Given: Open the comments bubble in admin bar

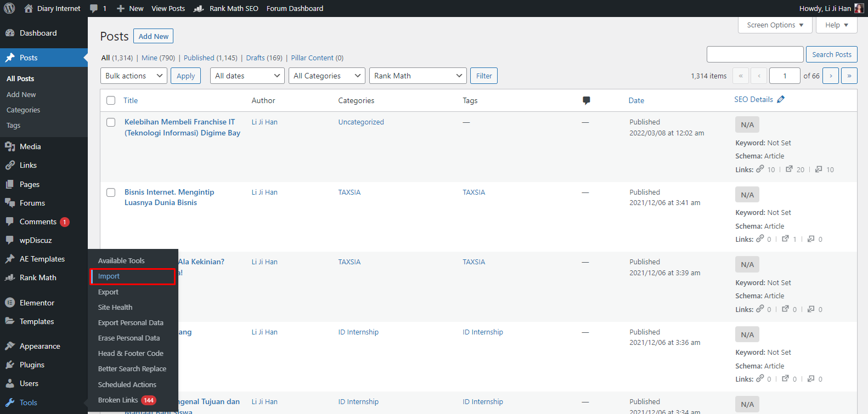Looking at the screenshot, I should point(94,9).
